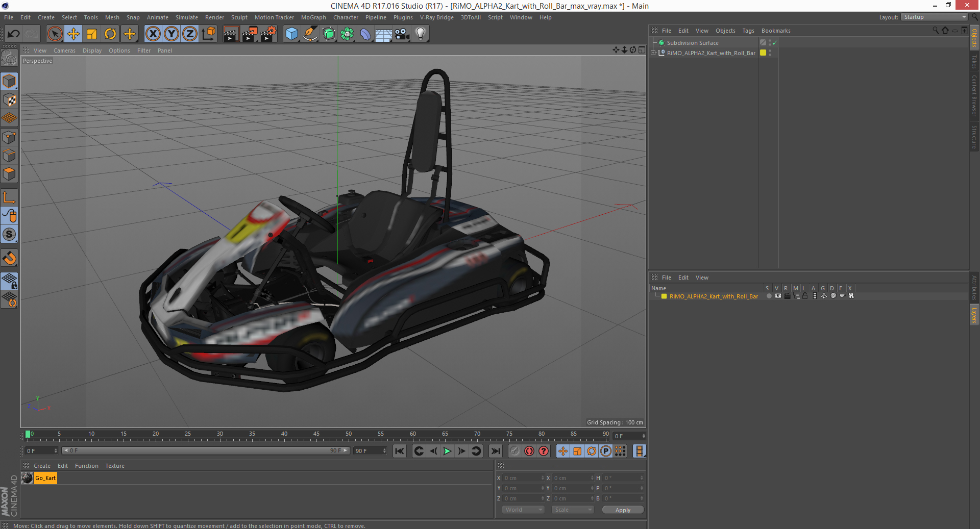Open the V-Ray Bridge menu

tap(437, 17)
